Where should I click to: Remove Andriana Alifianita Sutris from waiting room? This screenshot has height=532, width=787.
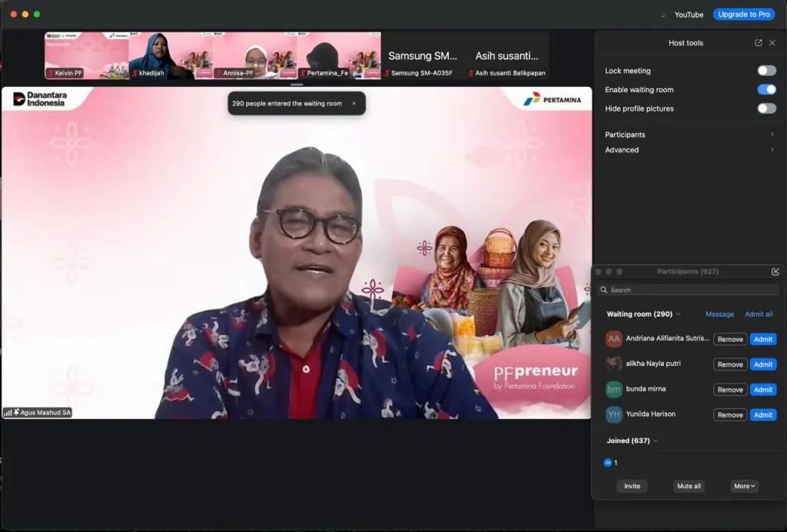pos(730,339)
